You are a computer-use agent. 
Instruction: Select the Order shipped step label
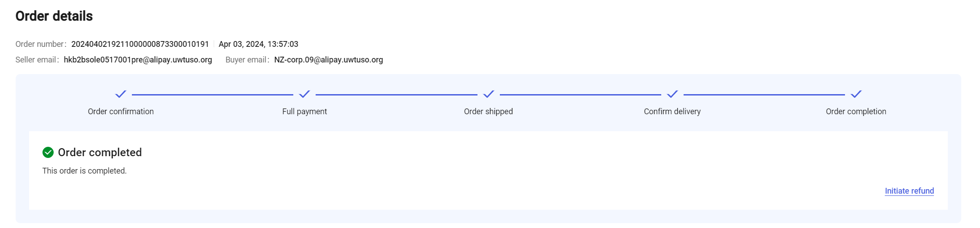click(488, 112)
